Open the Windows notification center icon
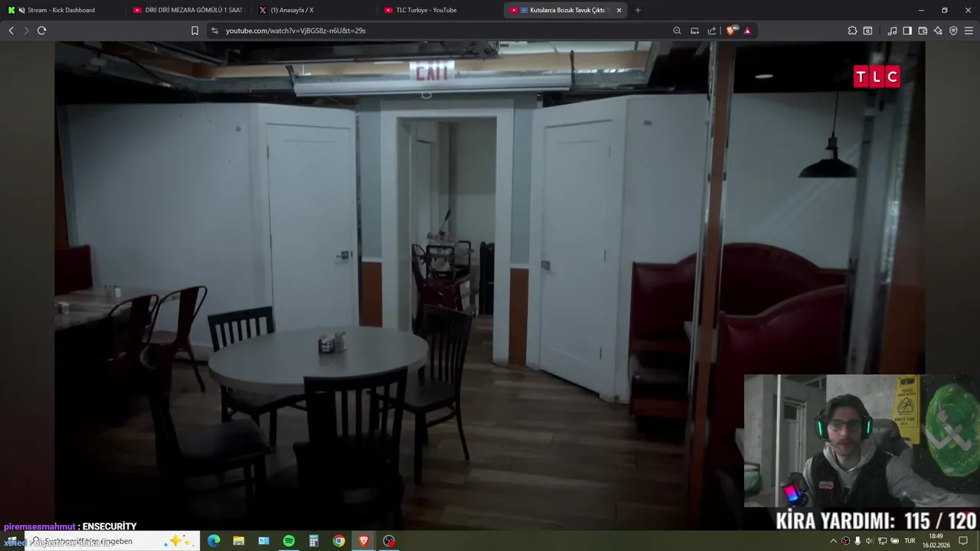This screenshot has height=551, width=980. [963, 541]
